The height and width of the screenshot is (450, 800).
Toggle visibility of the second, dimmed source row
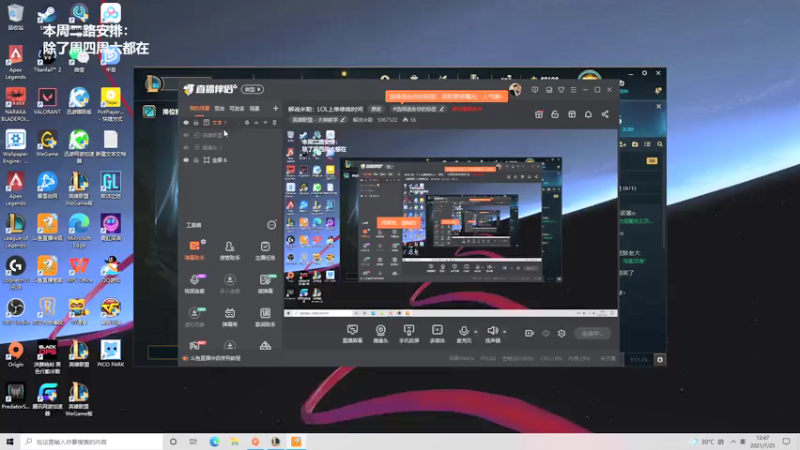click(x=186, y=135)
